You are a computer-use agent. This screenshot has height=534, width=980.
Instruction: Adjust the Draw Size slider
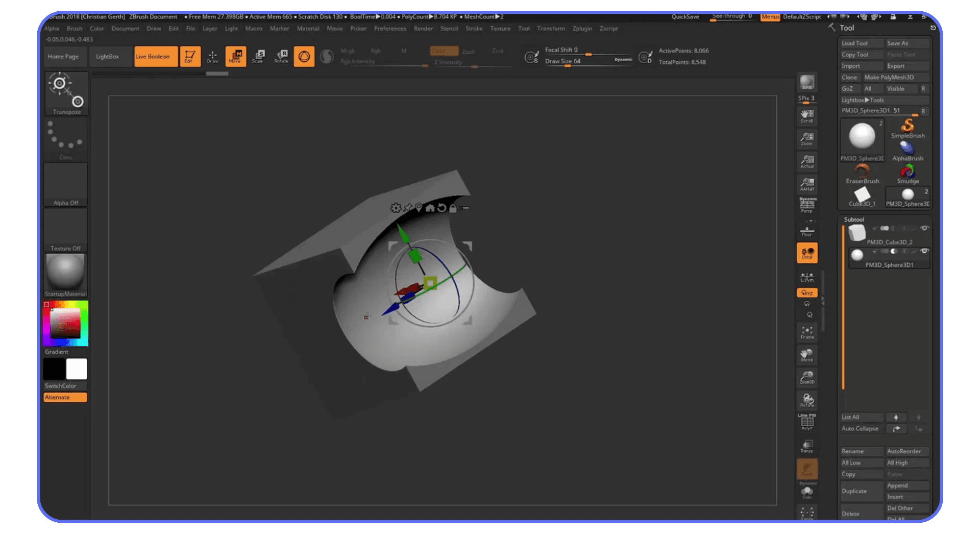587,62
